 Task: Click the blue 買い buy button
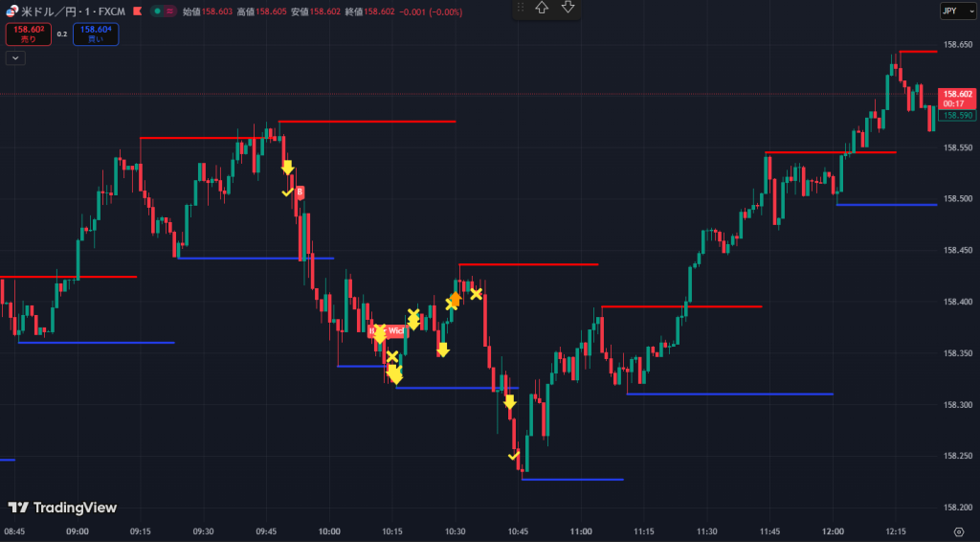[95, 34]
